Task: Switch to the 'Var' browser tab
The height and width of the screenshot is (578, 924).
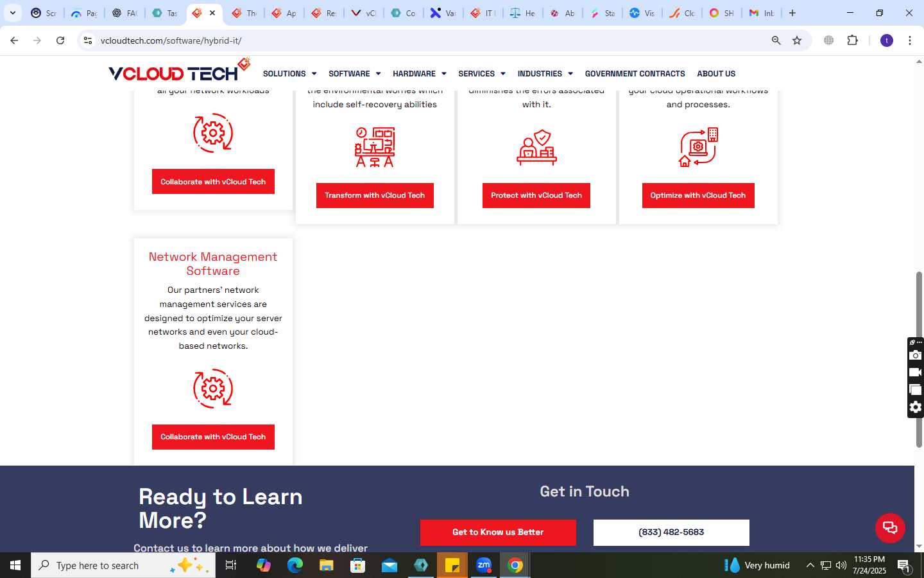Action: point(443,13)
